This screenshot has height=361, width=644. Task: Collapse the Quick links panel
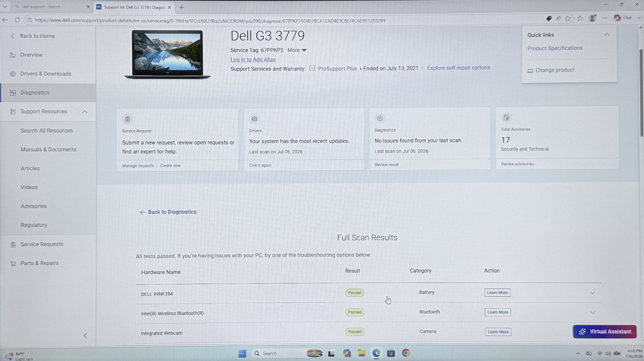coord(607,35)
